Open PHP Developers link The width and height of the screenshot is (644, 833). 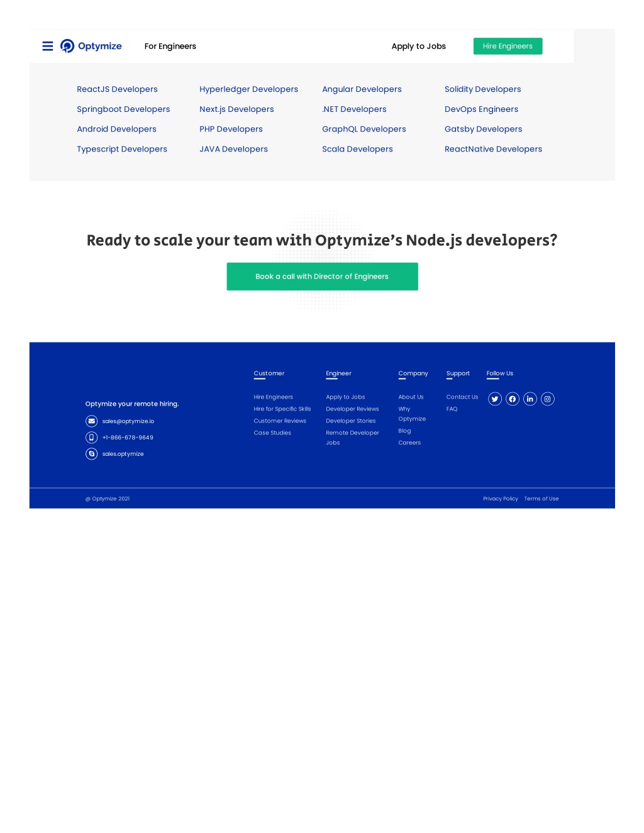point(231,130)
